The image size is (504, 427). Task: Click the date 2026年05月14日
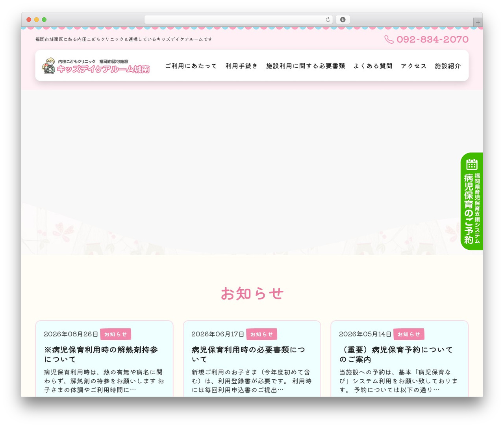(x=365, y=334)
